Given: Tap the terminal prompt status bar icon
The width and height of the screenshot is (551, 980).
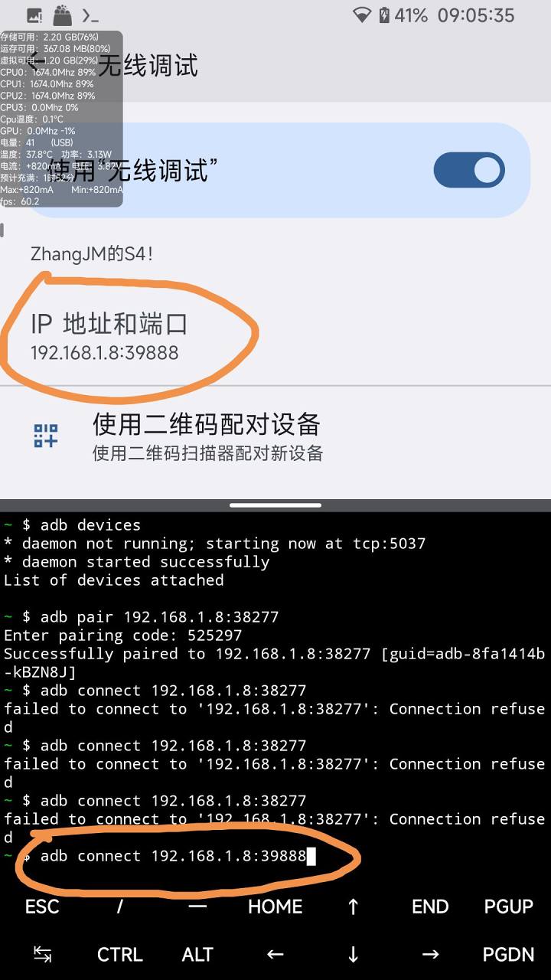Looking at the screenshot, I should tap(90, 15).
